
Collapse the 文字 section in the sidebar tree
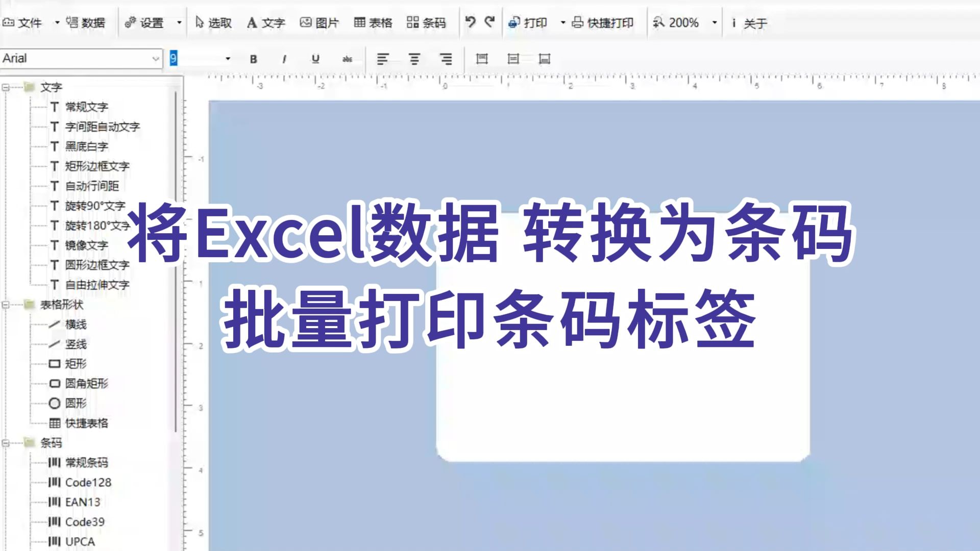(x=5, y=86)
